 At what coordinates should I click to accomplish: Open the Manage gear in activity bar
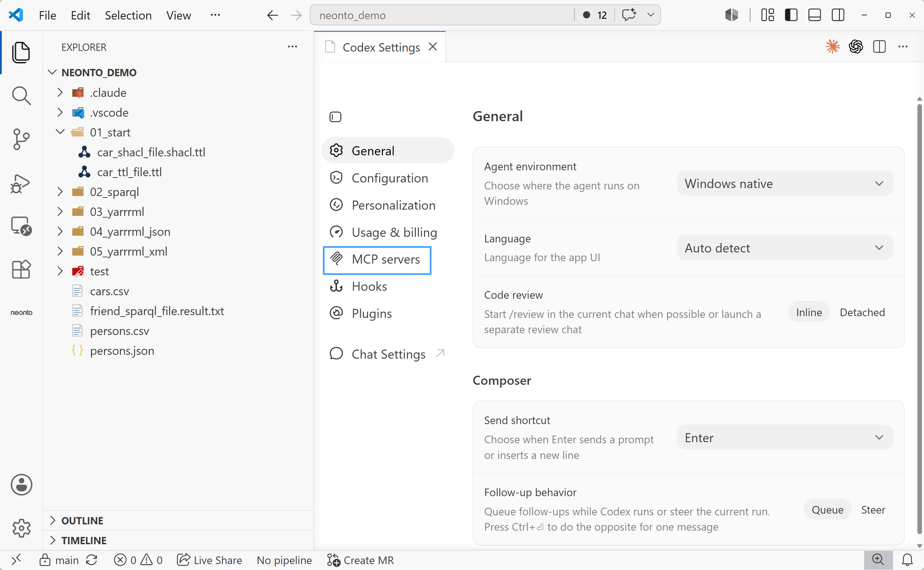21,528
